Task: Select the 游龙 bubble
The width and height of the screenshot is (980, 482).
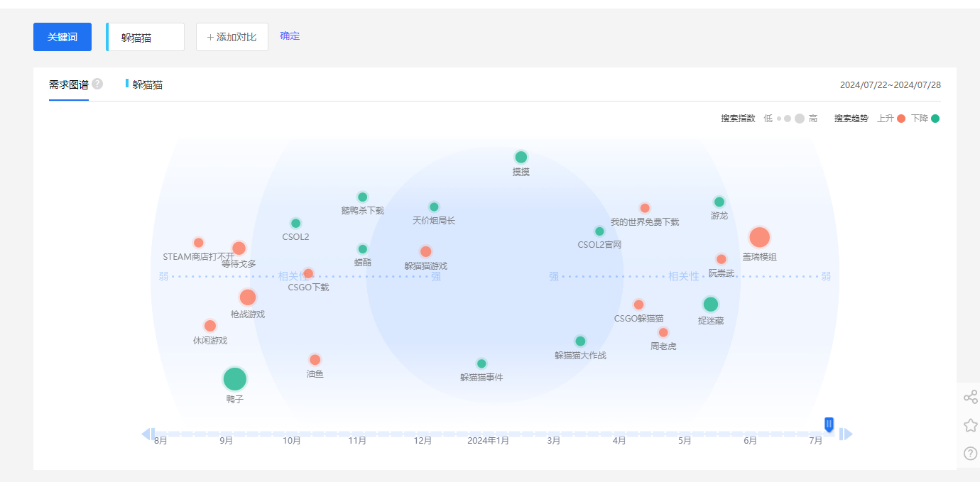Action: click(719, 202)
